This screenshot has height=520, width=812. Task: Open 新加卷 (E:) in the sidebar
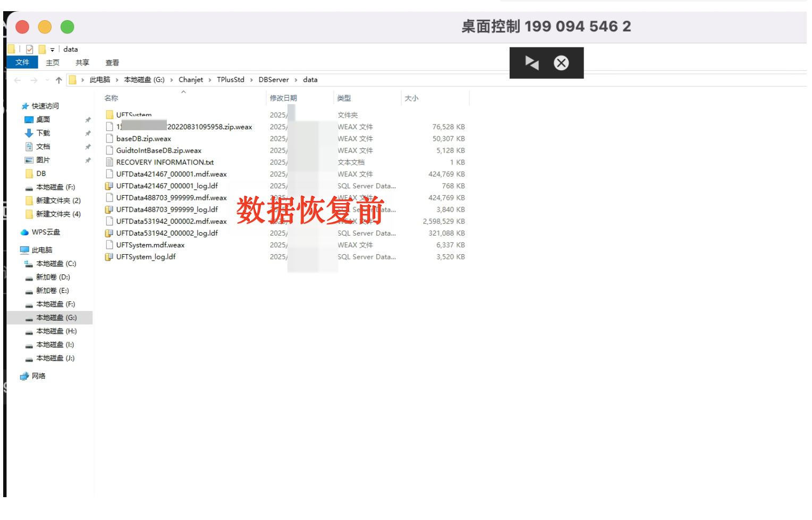[x=53, y=291]
